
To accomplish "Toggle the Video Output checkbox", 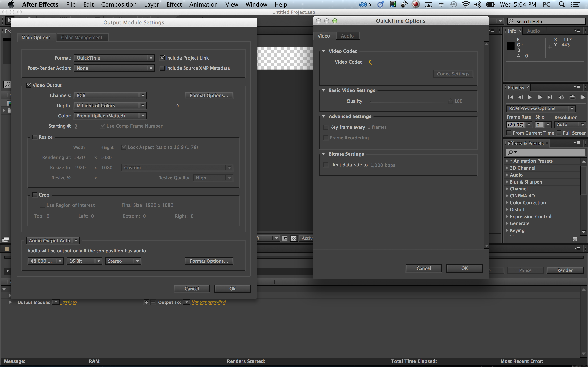I will (29, 85).
